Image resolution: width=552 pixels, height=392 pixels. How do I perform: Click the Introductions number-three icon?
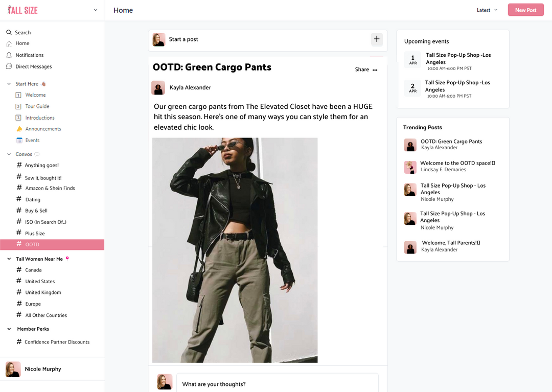tap(18, 118)
